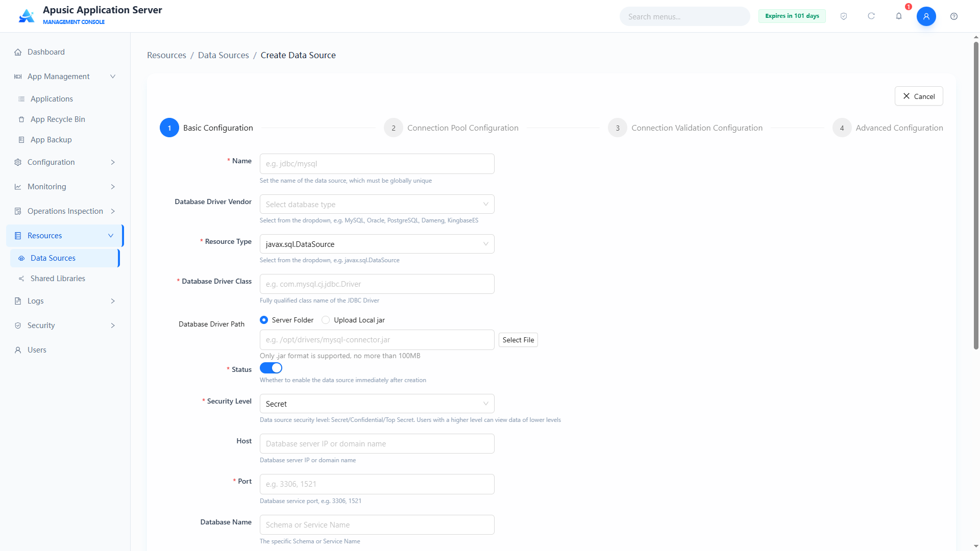Click the Configuration gear icon
The width and height of the screenshot is (980, 551).
pos(18,162)
